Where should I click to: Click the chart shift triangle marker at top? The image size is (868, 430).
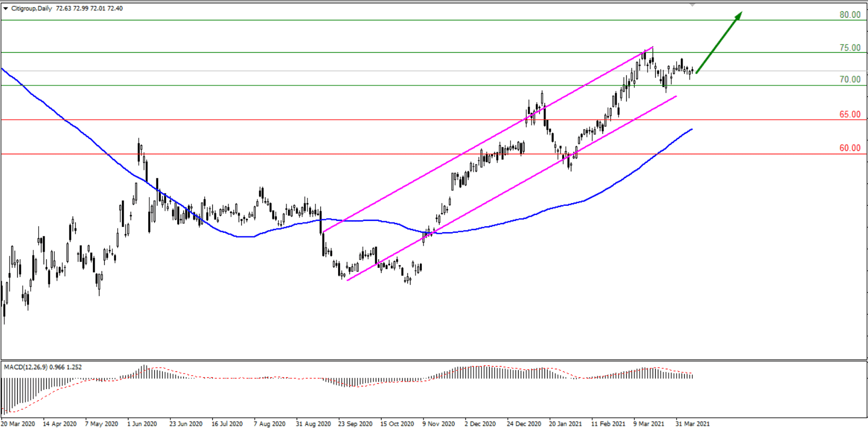[692, 5]
